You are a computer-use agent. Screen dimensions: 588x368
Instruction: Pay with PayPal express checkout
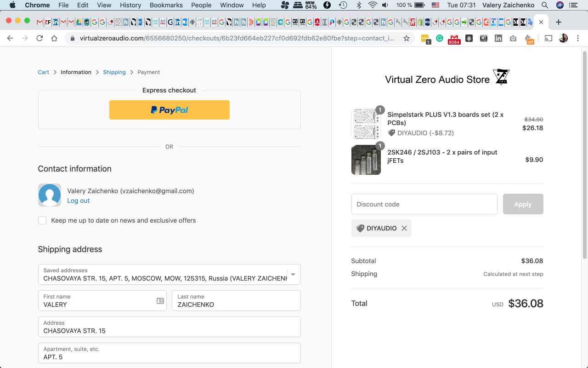point(170,110)
